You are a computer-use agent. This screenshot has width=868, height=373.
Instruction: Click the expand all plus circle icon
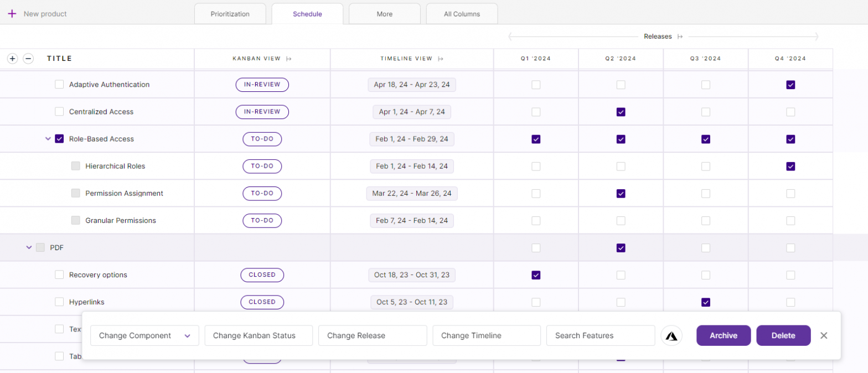(13, 59)
